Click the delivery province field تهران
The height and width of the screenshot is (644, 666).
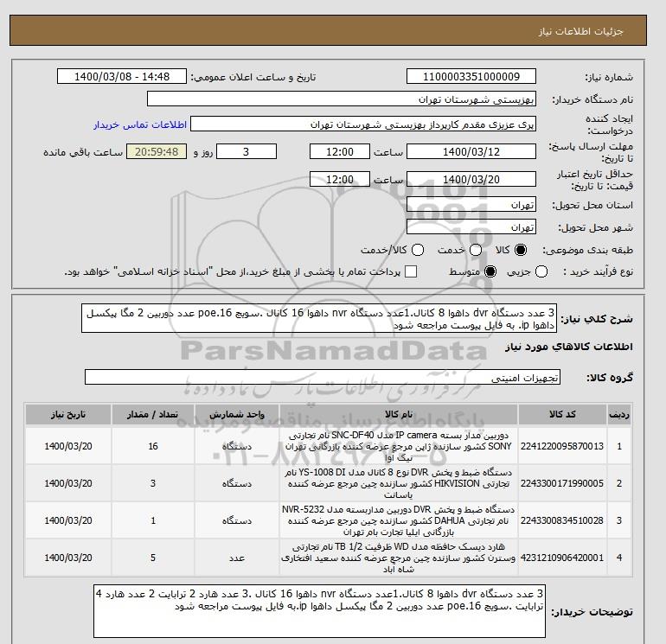[471, 205]
